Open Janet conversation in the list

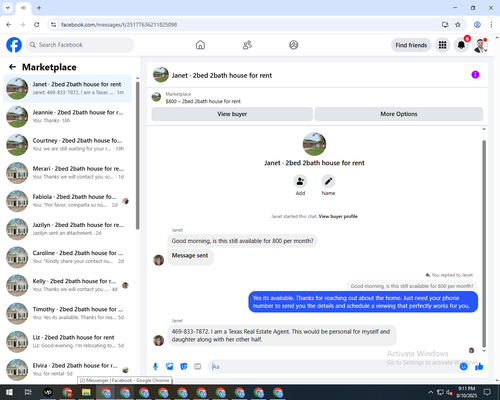coord(67,88)
